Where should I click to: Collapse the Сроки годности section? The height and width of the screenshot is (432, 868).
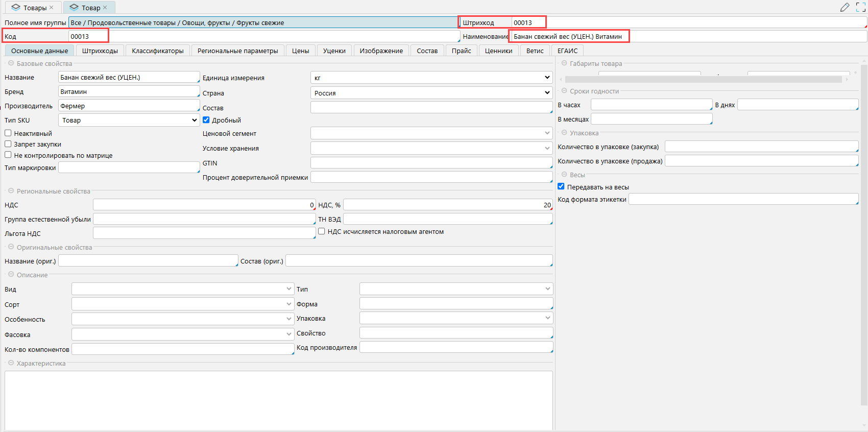(564, 91)
